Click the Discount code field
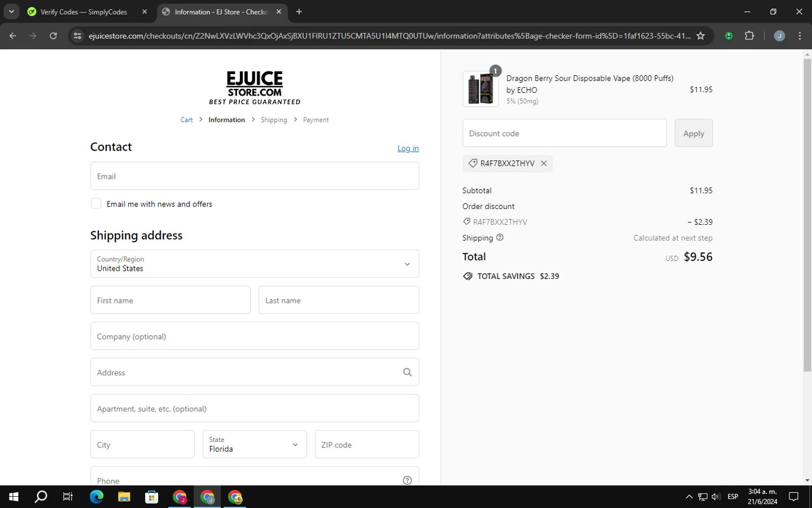 (x=565, y=133)
